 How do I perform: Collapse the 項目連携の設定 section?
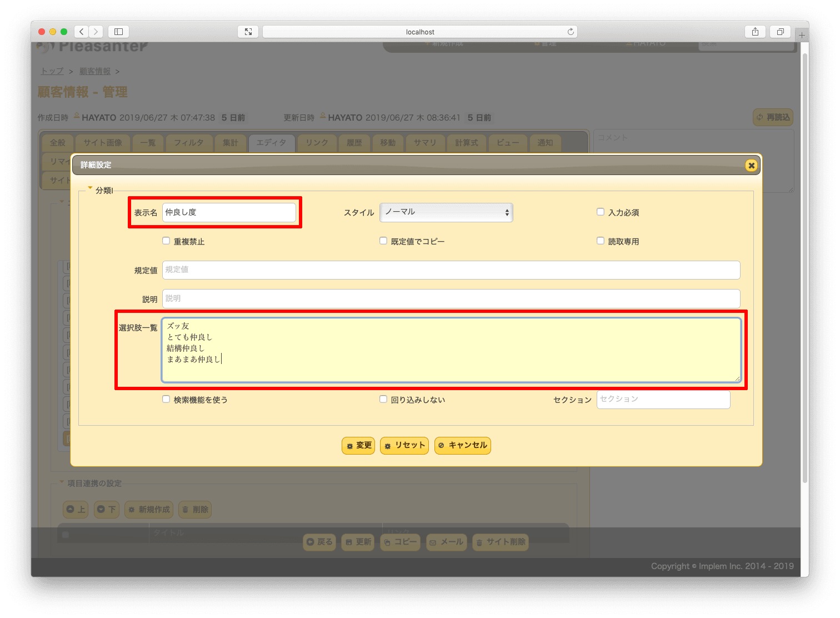62,482
